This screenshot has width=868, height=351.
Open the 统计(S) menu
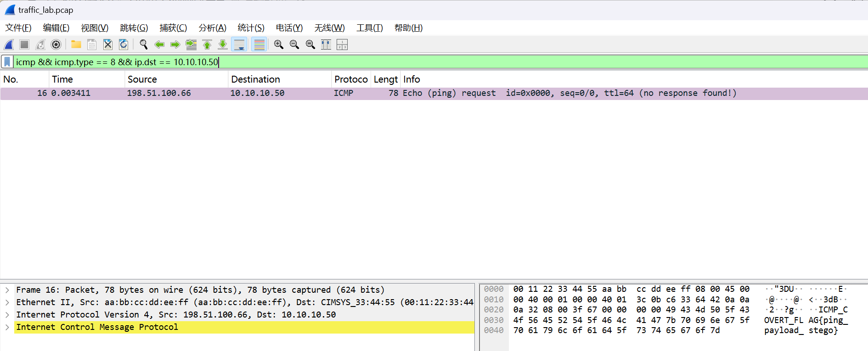pyautogui.click(x=251, y=28)
